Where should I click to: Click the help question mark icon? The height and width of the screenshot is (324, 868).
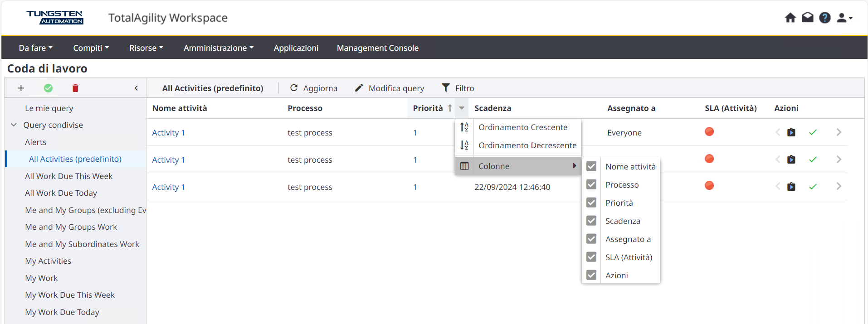[824, 18]
